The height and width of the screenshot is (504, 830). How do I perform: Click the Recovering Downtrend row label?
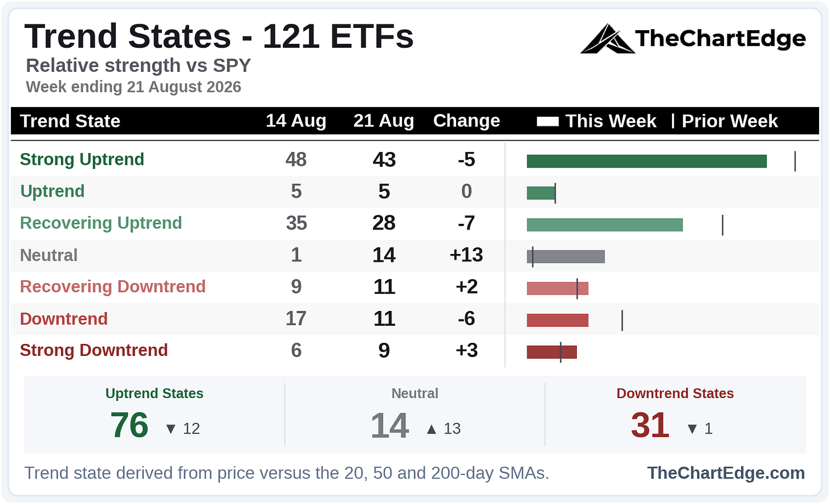113,286
